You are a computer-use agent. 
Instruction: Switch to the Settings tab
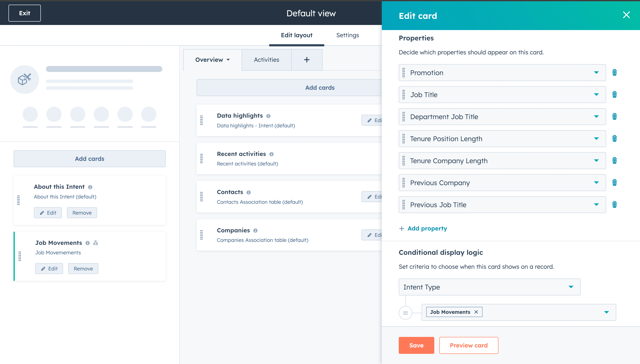[347, 35]
